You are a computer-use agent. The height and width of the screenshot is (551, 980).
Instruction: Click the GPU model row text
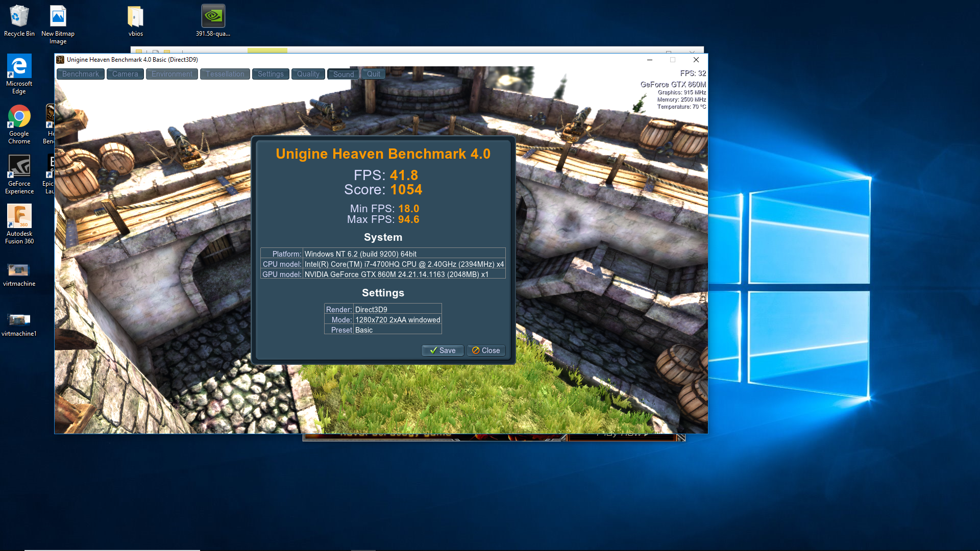(397, 274)
